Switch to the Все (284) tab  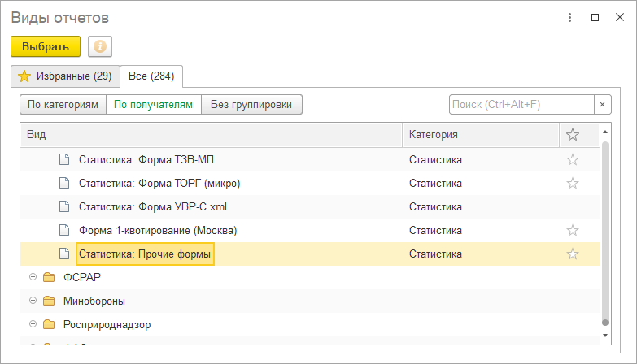152,76
